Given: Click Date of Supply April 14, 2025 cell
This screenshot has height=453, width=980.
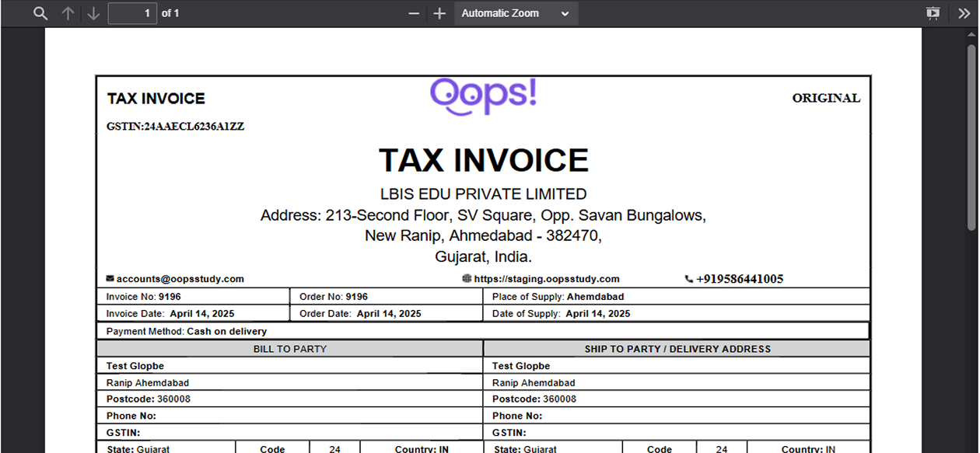Looking at the screenshot, I should pos(676,314).
